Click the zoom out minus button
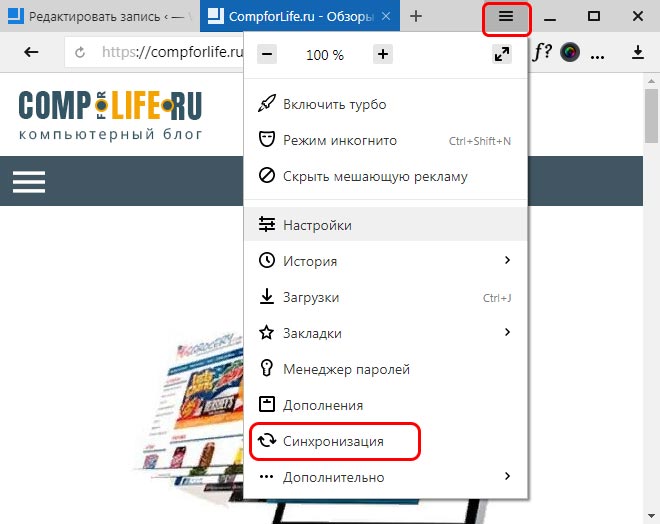 coord(267,54)
